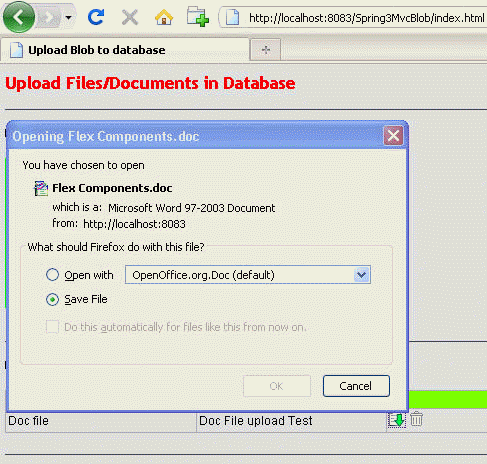Viewport: 487px width, 464px height.
Task: Select the Save File radio button
Action: (52, 299)
